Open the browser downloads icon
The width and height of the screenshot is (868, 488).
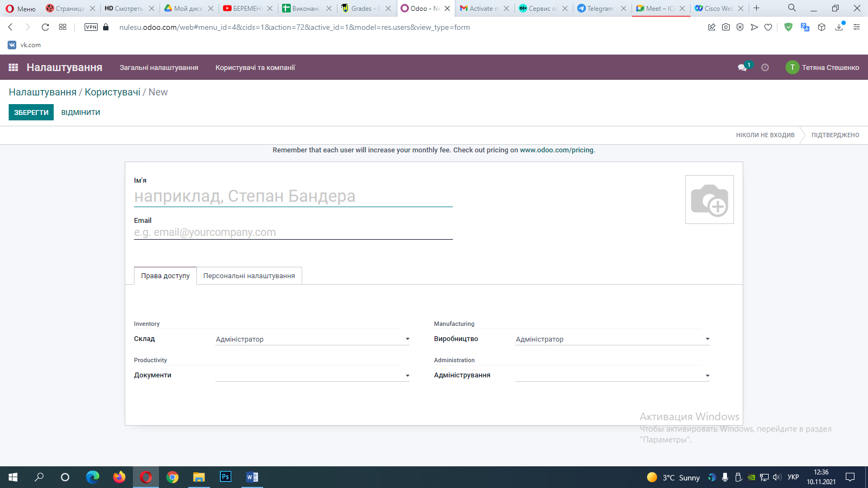point(839,27)
